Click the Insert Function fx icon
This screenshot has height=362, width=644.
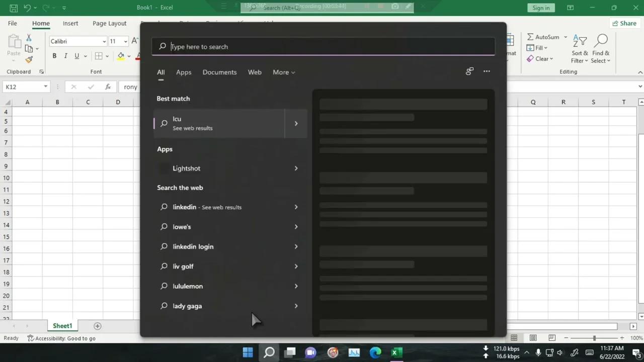[107, 86]
